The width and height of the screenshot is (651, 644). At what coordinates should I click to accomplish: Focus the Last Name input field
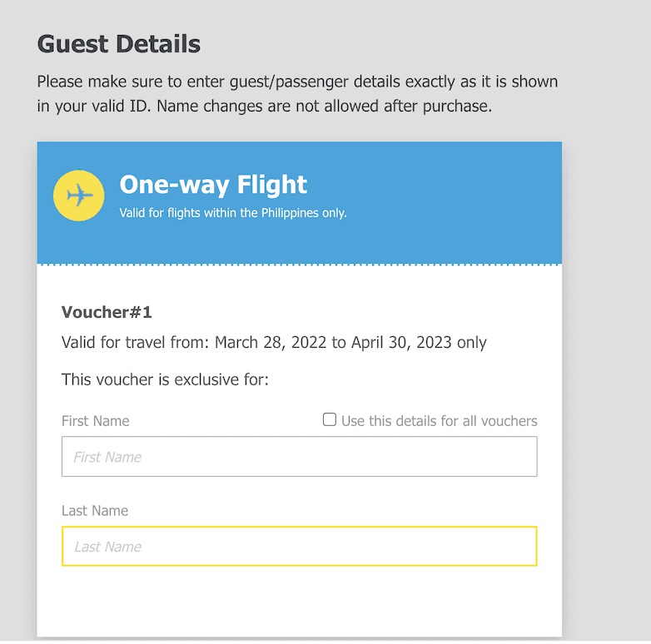[x=299, y=547]
